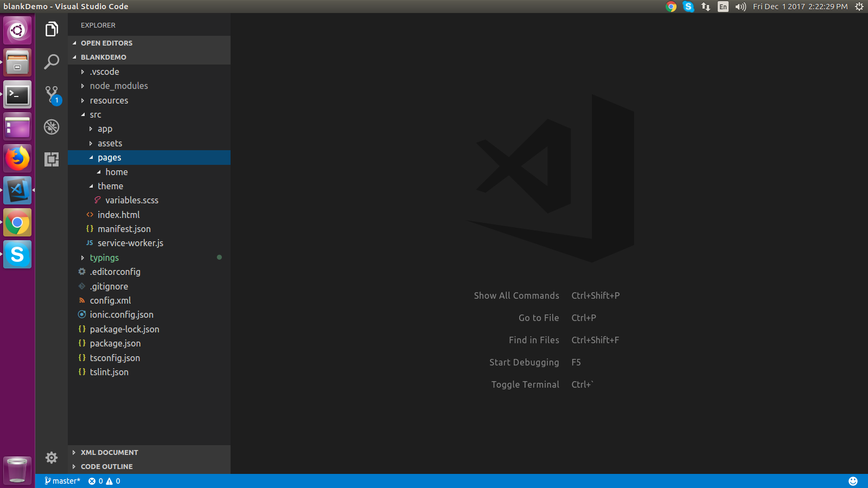Collapse the theme folder
The image size is (868, 488).
(x=149, y=186)
